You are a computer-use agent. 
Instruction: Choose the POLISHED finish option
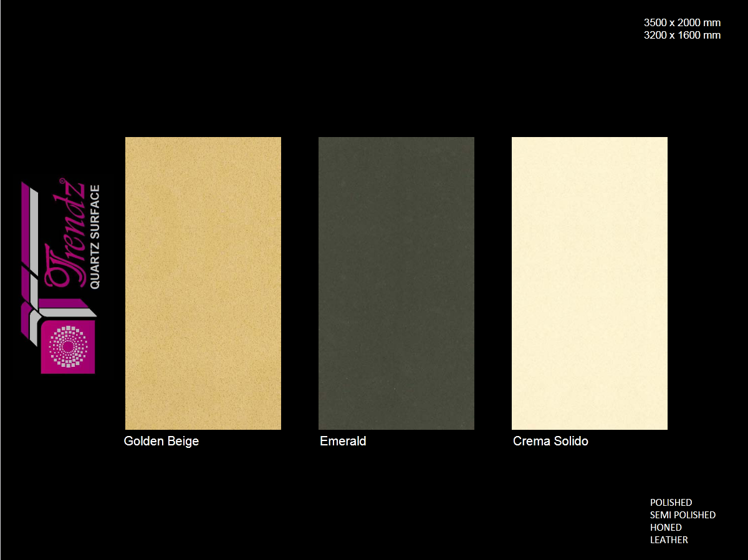pos(671,502)
